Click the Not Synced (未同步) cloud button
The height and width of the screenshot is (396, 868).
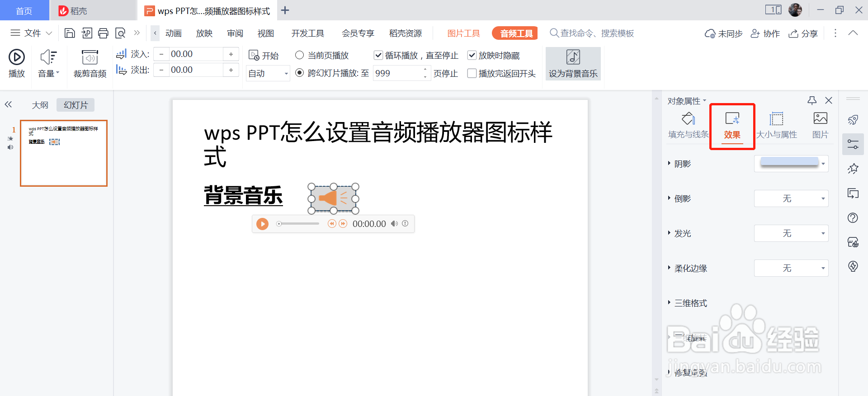point(723,33)
